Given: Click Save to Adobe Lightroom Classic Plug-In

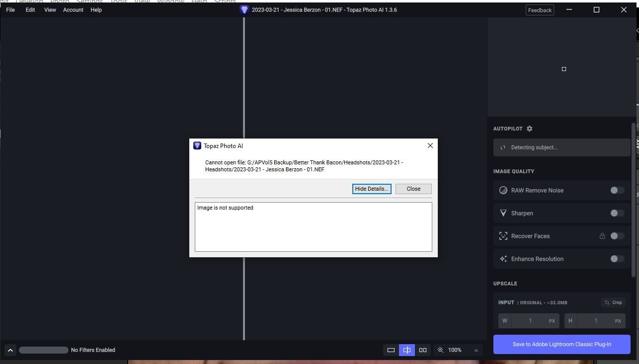Looking at the screenshot, I should pyautogui.click(x=561, y=344).
